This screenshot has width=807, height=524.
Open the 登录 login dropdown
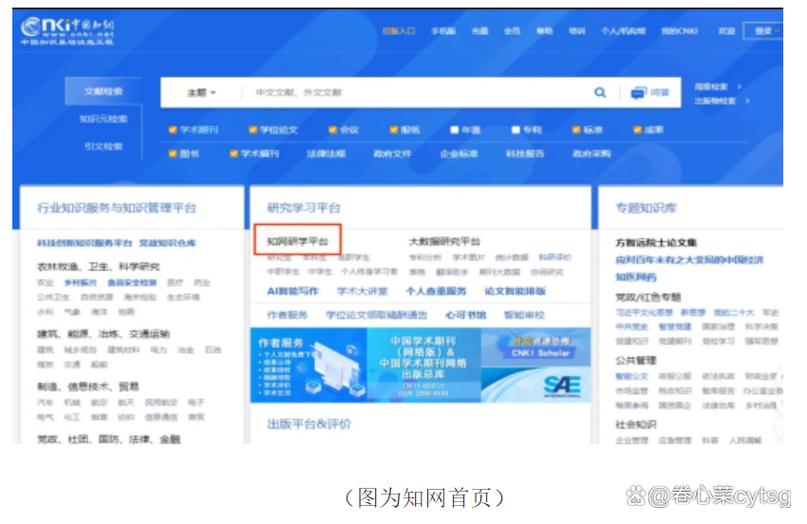pyautogui.click(x=763, y=31)
